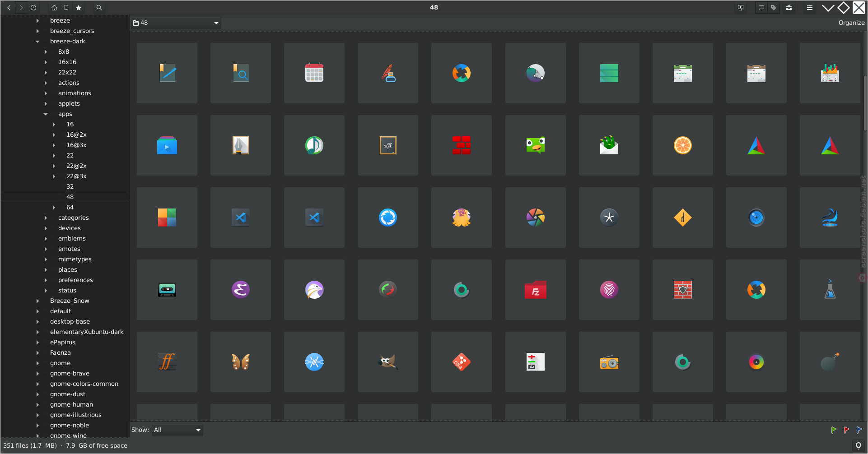
Task: Select the fountain pen nib icon thumbnail
Action: point(241,145)
